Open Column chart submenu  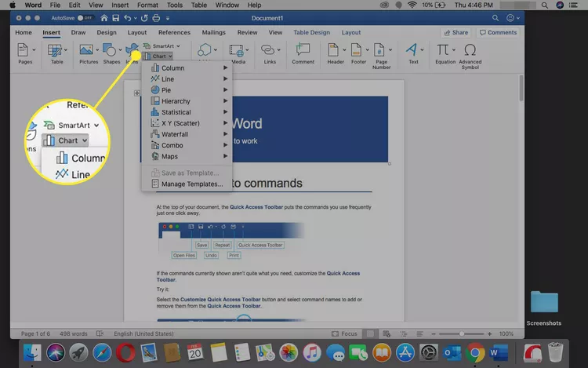pos(187,68)
